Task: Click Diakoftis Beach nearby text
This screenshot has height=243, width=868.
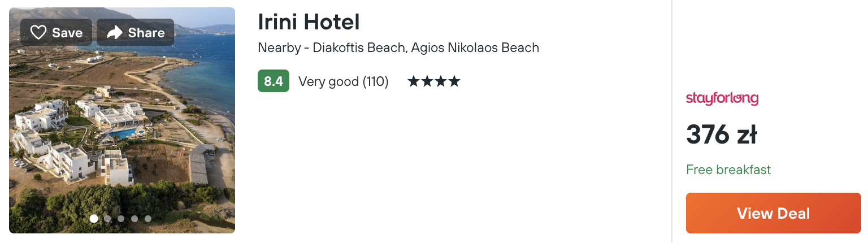Action: coord(359,47)
